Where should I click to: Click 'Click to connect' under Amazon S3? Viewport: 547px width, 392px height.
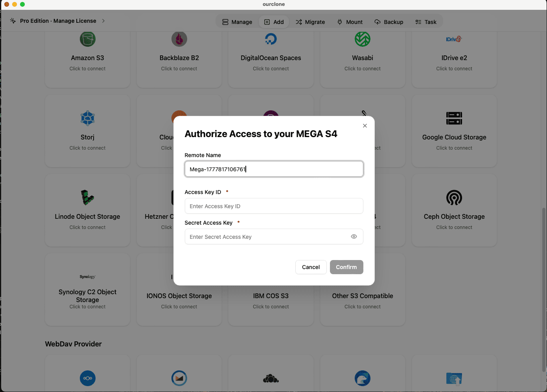pyautogui.click(x=88, y=69)
